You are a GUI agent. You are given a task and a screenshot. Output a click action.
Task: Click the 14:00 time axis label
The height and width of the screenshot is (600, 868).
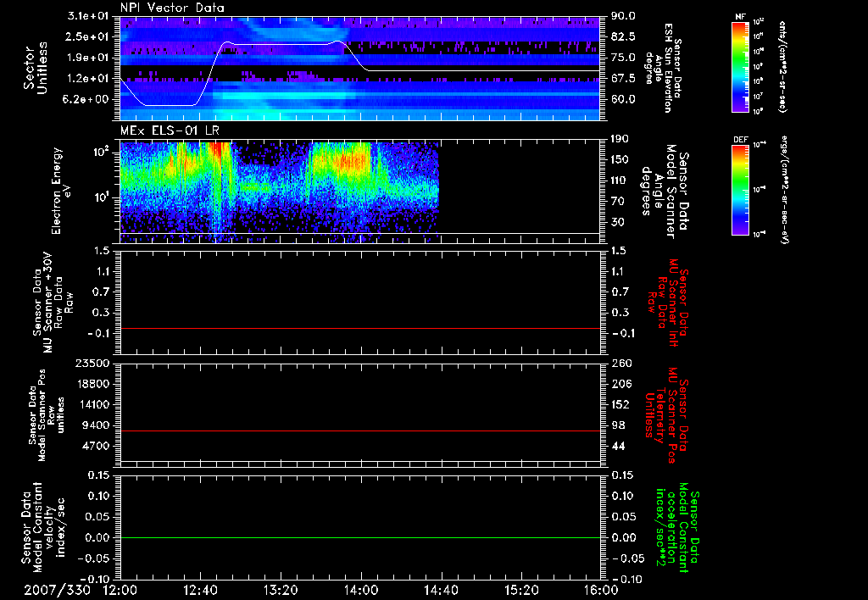(361, 590)
